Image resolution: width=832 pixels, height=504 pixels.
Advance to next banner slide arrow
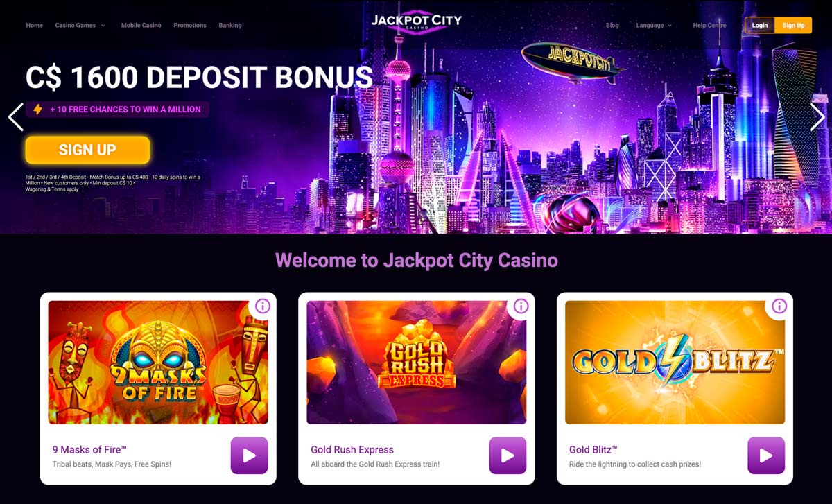817,116
